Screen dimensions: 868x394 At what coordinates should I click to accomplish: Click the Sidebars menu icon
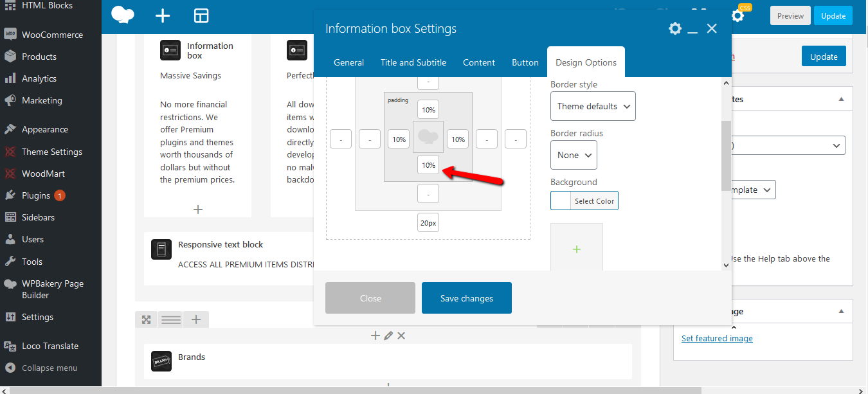click(10, 217)
